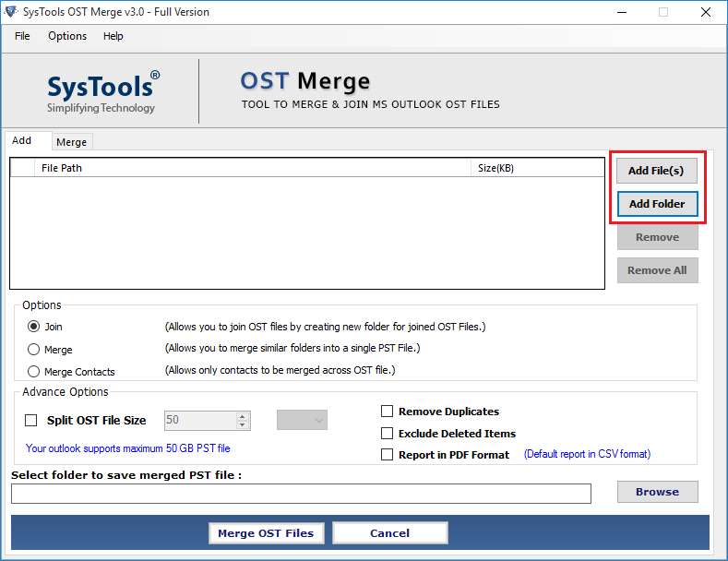Select the Join radio option
Viewport: 728px width, 561px height.
pos(33,327)
